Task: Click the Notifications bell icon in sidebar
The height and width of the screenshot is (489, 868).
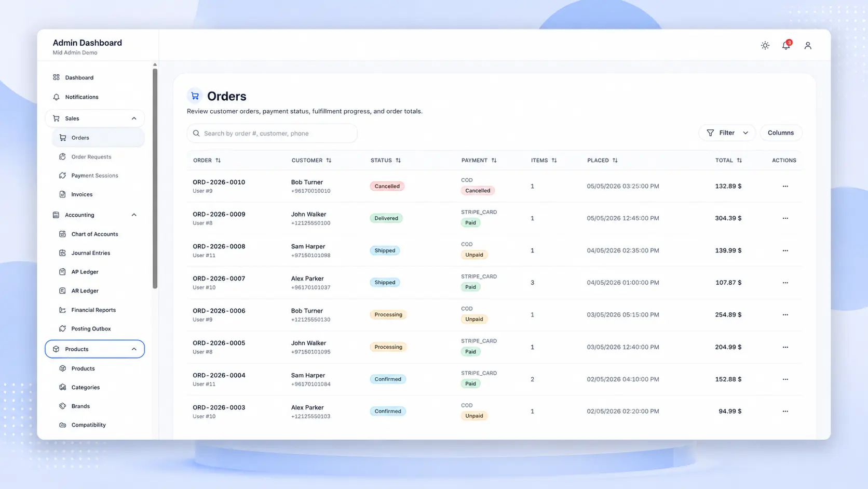Action: pyautogui.click(x=56, y=97)
